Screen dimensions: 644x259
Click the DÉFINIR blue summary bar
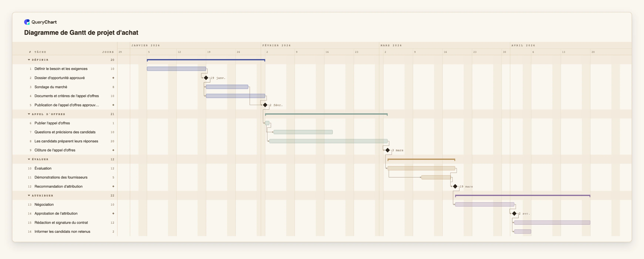pyautogui.click(x=206, y=60)
